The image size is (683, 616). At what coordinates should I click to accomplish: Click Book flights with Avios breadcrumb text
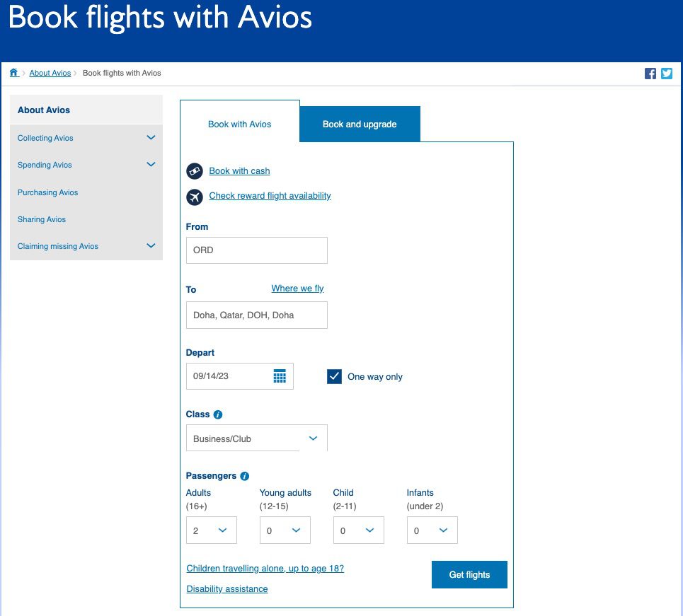point(122,73)
